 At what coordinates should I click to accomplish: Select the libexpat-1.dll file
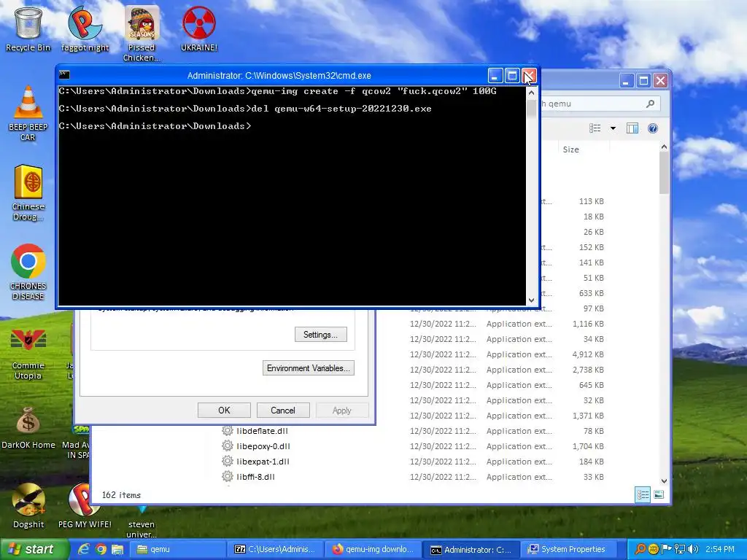(263, 462)
